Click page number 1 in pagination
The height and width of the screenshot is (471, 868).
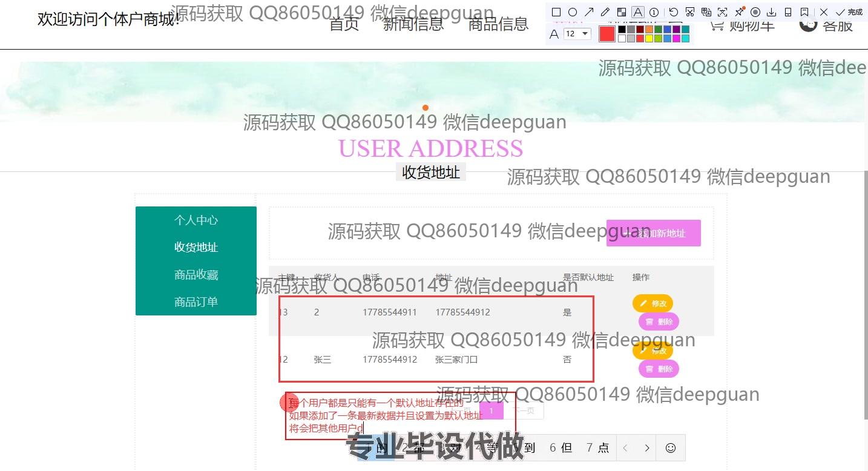click(x=492, y=411)
